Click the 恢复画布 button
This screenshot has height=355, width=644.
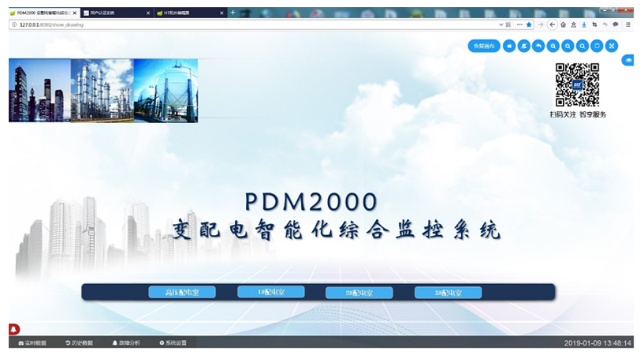coord(483,46)
